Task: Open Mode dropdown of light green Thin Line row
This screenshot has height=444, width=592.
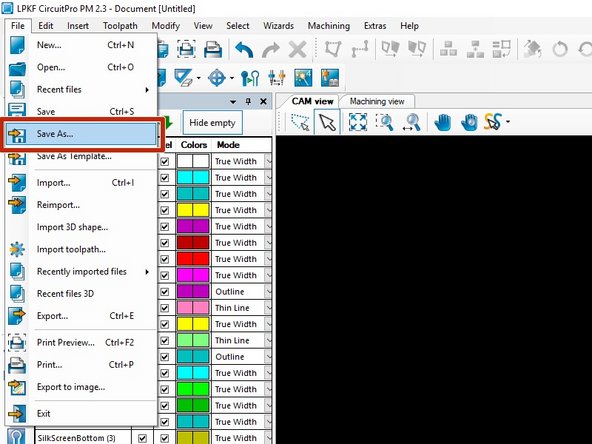Action: (x=268, y=341)
